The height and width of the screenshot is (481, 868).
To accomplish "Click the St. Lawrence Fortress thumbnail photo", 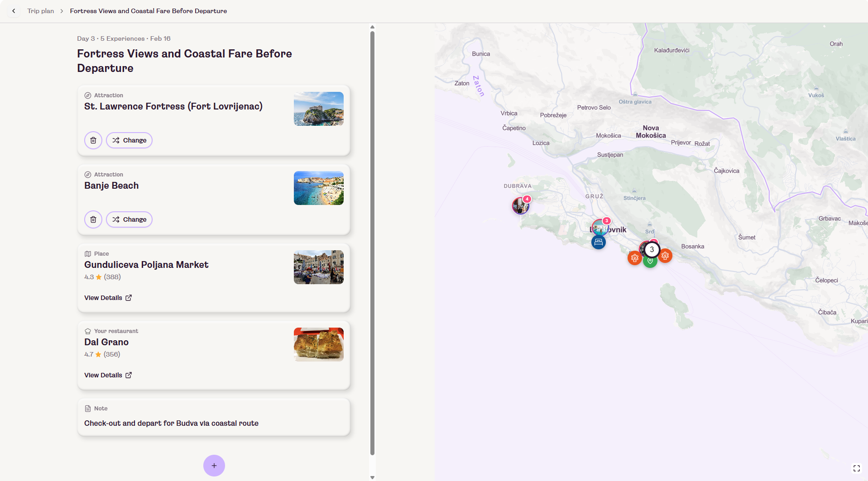I will click(318, 109).
